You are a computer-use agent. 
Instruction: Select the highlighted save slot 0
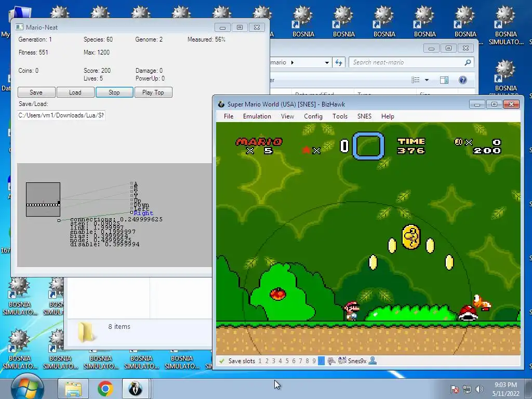(x=321, y=361)
